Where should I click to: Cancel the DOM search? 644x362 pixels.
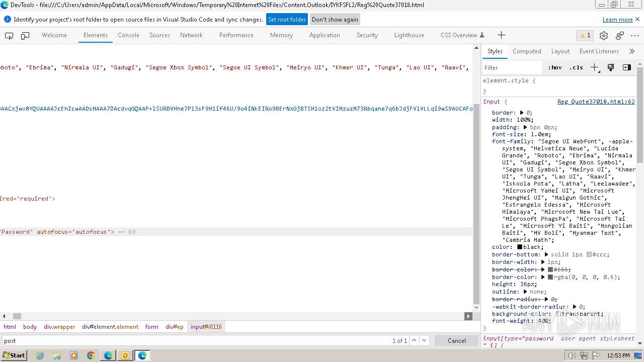457,340
